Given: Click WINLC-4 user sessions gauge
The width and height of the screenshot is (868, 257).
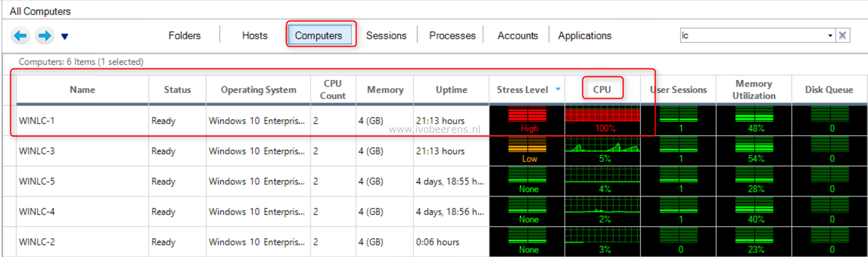Looking at the screenshot, I should pos(678,211).
